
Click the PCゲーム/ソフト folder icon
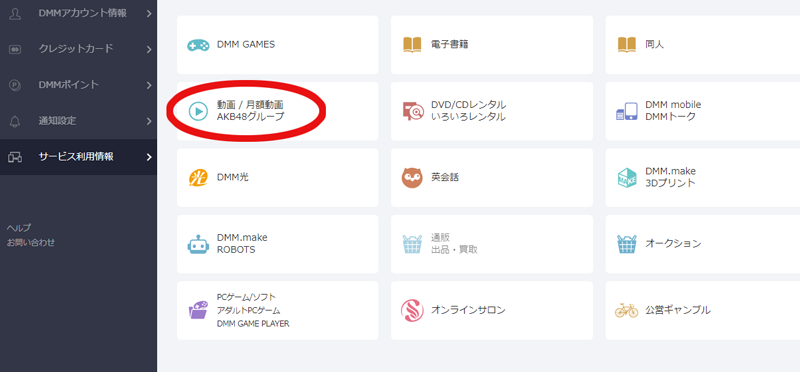tap(198, 310)
